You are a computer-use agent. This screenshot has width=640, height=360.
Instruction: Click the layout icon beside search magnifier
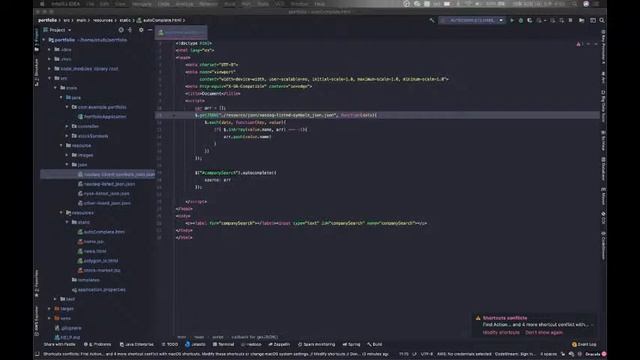[593, 20]
